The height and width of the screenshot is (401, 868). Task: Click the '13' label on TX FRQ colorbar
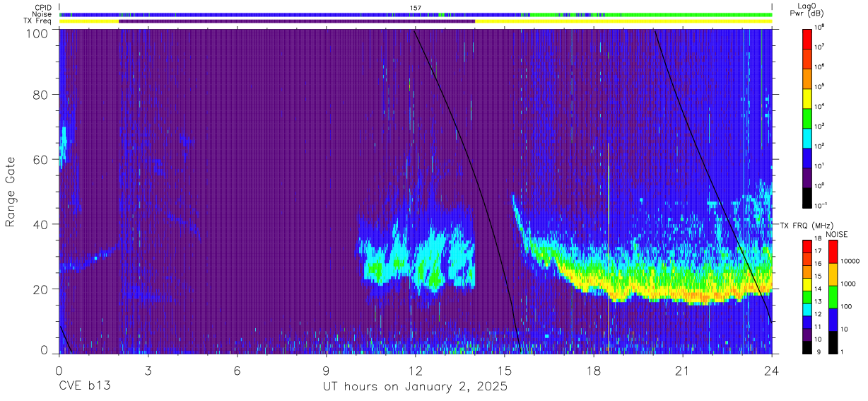tap(819, 302)
